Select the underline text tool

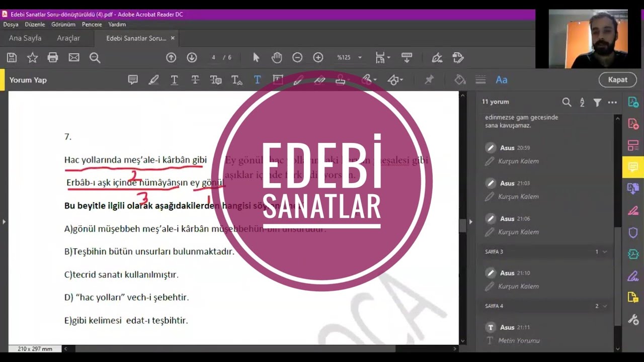[x=174, y=80]
